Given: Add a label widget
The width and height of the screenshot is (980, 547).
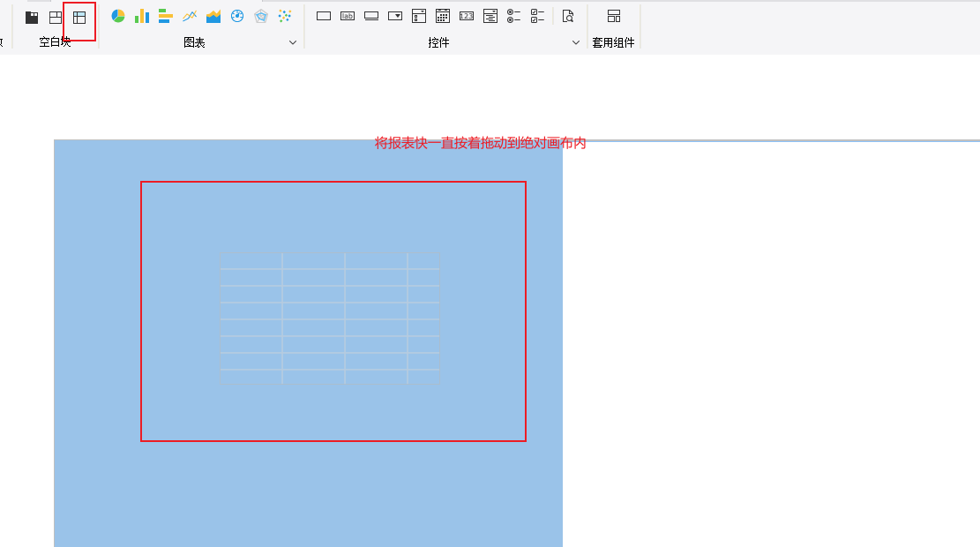Looking at the screenshot, I should (x=348, y=16).
